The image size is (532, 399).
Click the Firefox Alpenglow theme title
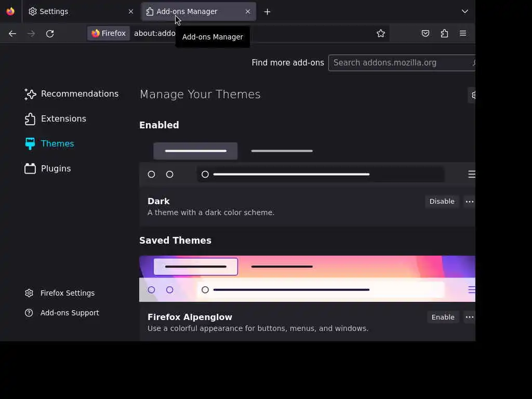[x=190, y=317]
